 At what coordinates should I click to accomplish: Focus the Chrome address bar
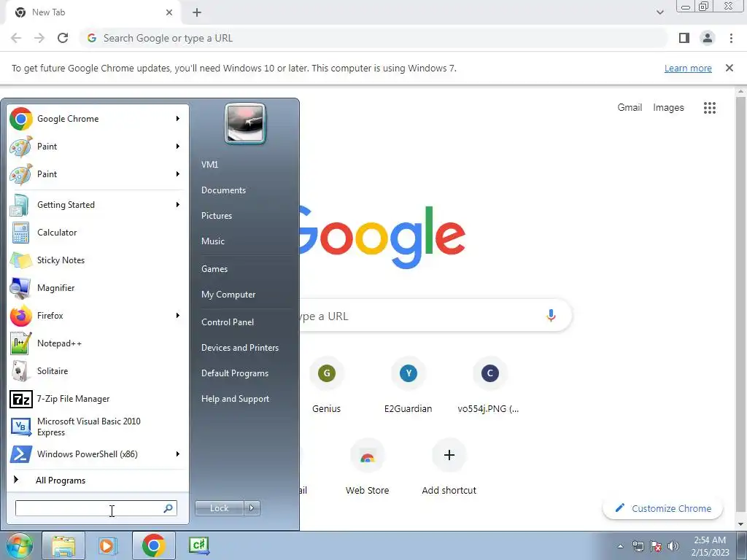(x=374, y=38)
